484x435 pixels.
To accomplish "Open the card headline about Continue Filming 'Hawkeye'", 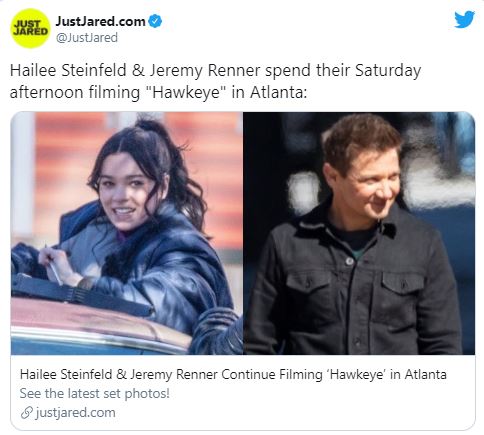I will [233, 375].
